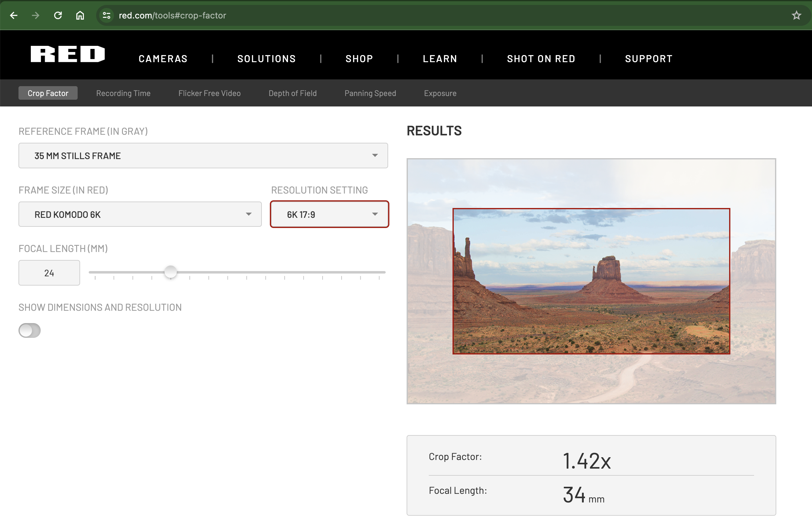The width and height of the screenshot is (812, 528).
Task: Select the Panning Speed tab
Action: click(370, 93)
